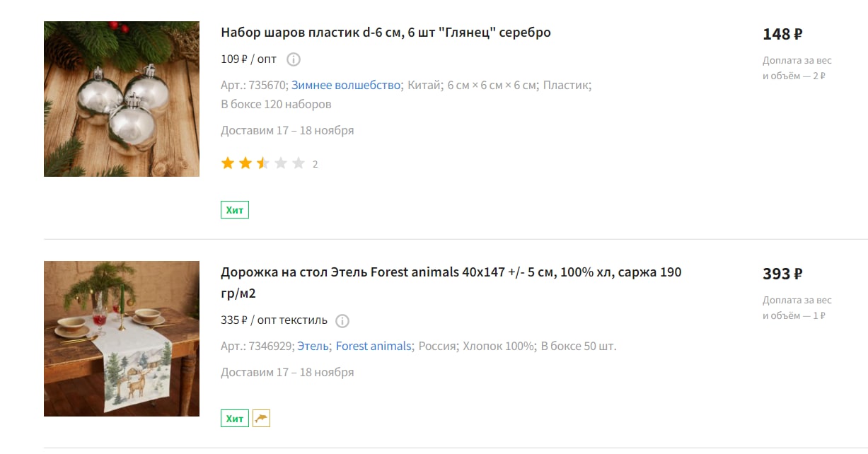
Task: Click dolphin badge icon on table runner item
Action: [x=262, y=419]
